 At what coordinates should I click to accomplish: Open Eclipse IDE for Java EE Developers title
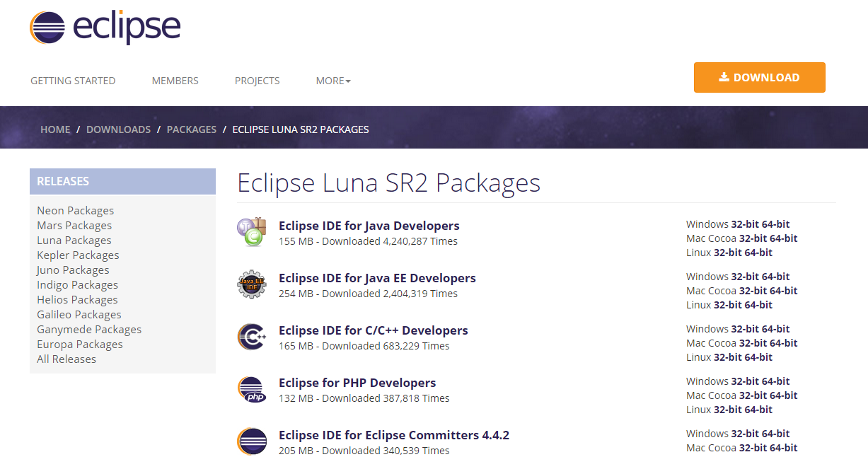(377, 278)
